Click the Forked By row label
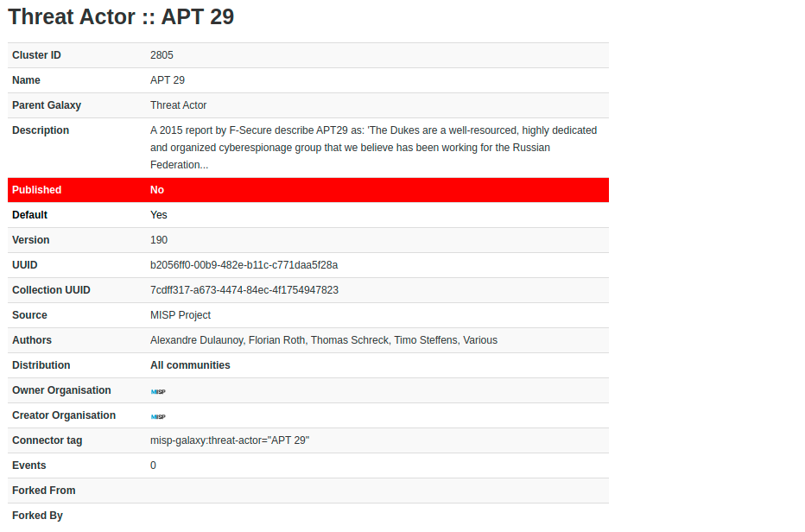Image resolution: width=805 pixels, height=532 pixels. coord(37,516)
